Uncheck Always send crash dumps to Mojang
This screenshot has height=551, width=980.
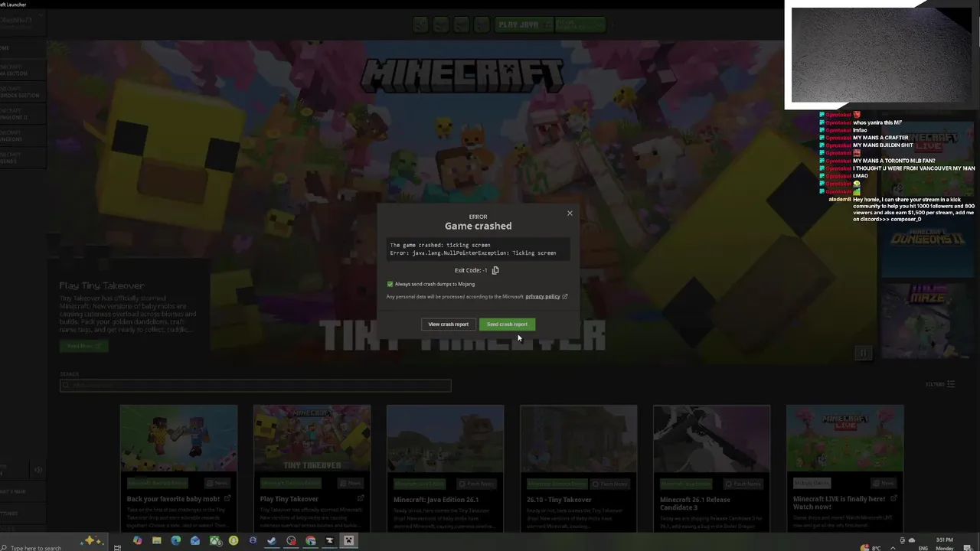pyautogui.click(x=390, y=284)
